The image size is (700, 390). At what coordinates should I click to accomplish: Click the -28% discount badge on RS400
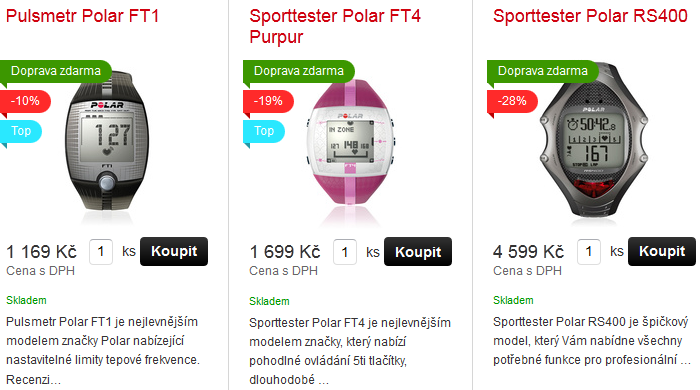click(512, 101)
